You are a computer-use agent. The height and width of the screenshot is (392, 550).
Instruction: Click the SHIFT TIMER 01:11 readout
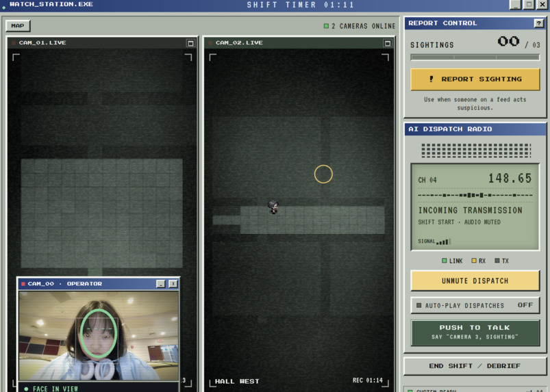pos(301,5)
